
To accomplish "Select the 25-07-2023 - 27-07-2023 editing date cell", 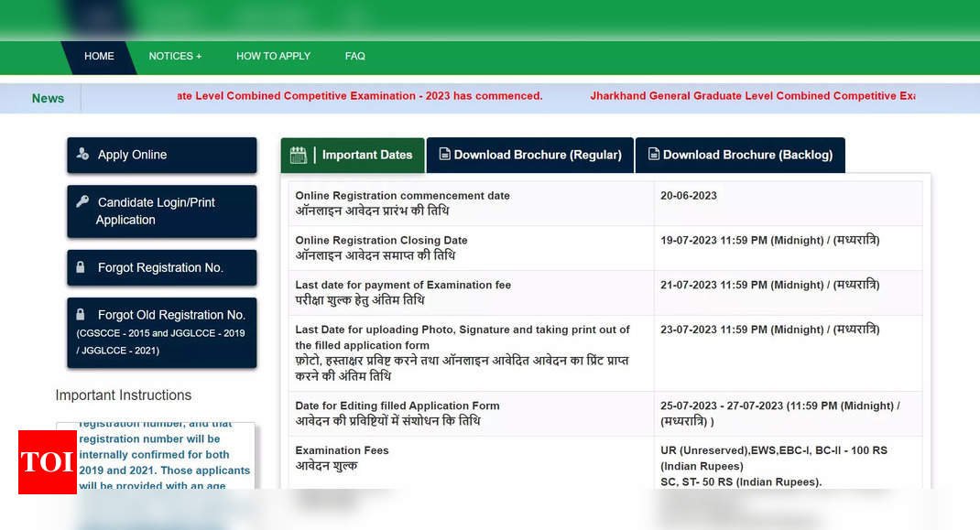I will coord(789,414).
